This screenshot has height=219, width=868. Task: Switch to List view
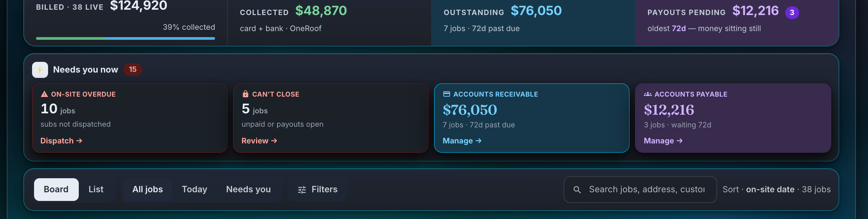point(96,190)
